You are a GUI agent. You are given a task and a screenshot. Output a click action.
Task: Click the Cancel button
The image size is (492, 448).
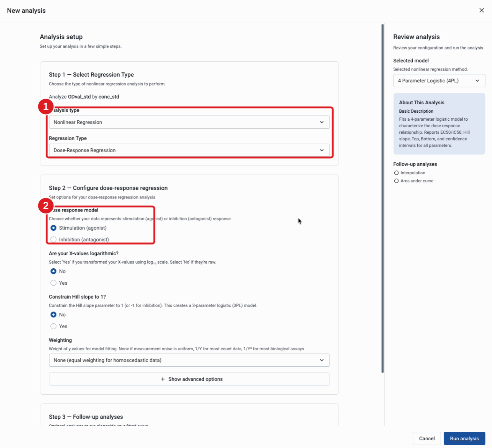coord(427,438)
